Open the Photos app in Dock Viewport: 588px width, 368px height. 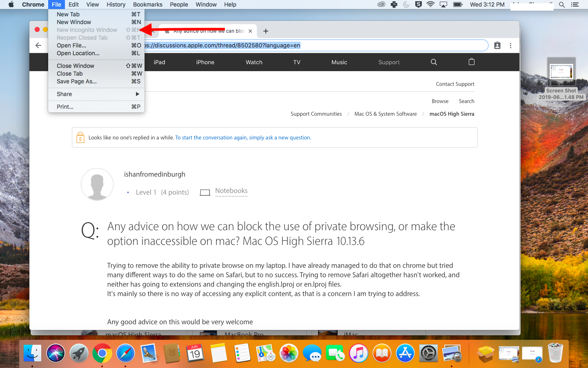pos(289,353)
